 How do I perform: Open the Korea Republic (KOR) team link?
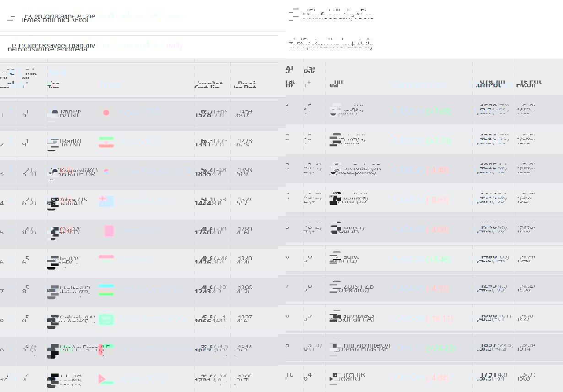[x=156, y=172]
